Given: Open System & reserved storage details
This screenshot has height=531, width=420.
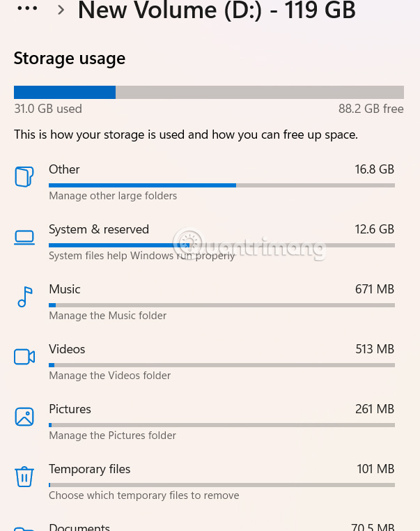Looking at the screenshot, I should (99, 229).
